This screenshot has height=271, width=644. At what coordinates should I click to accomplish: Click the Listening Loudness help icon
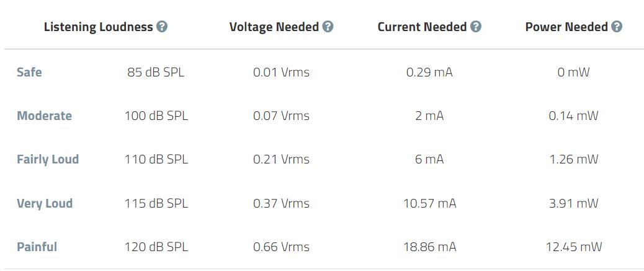[x=162, y=27]
